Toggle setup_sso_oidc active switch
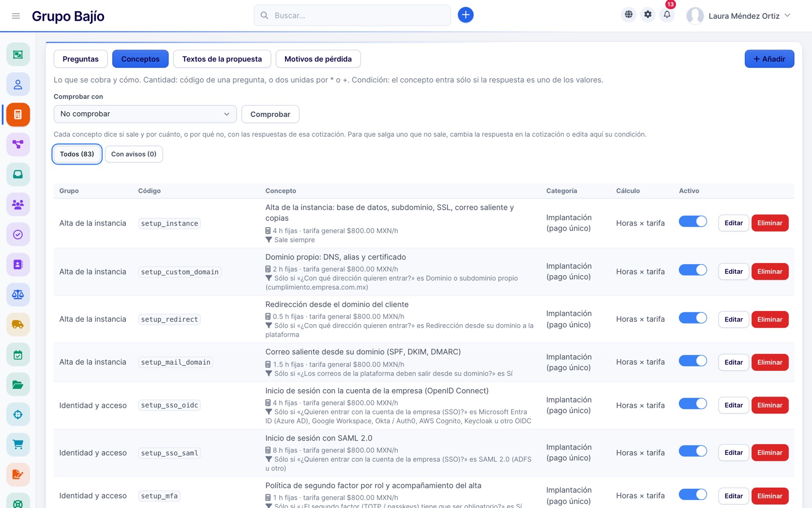Screen dimensions: 812x508 click(x=693, y=403)
